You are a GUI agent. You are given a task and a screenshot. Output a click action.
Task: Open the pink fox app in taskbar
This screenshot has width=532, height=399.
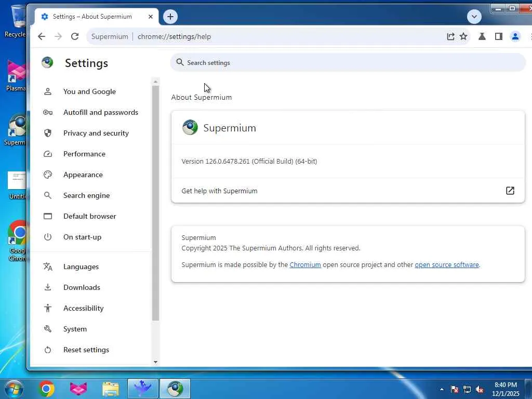coord(78,389)
